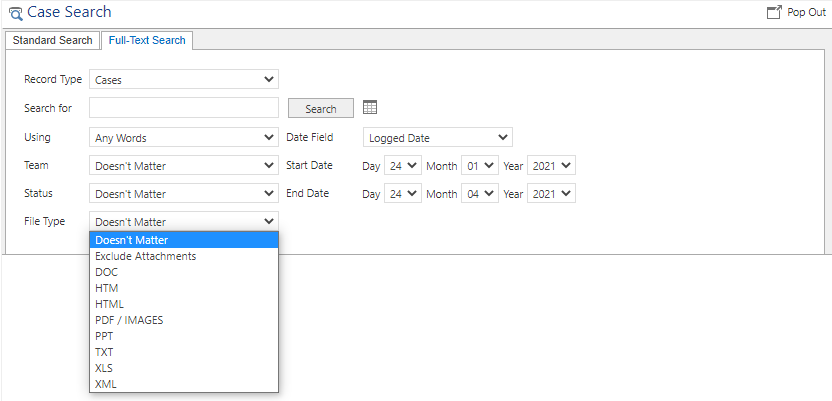Select HTML file type option
This screenshot has width=832, height=401.
pyautogui.click(x=184, y=304)
